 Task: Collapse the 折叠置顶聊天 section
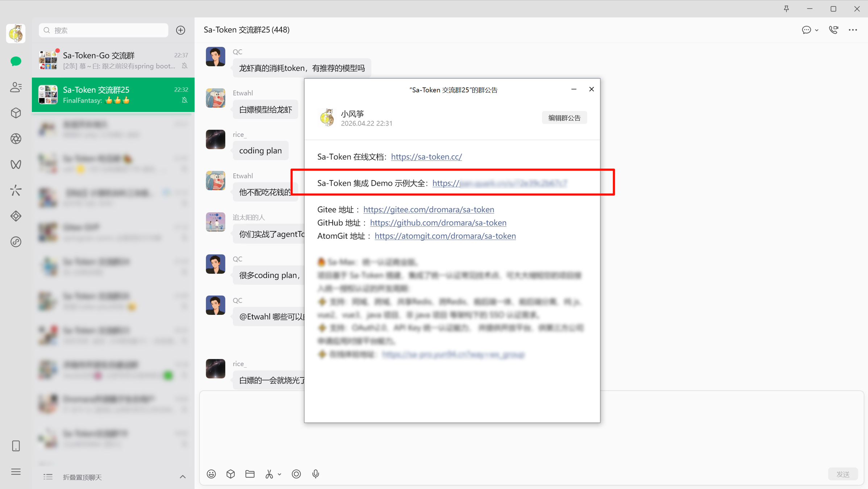coord(183,477)
